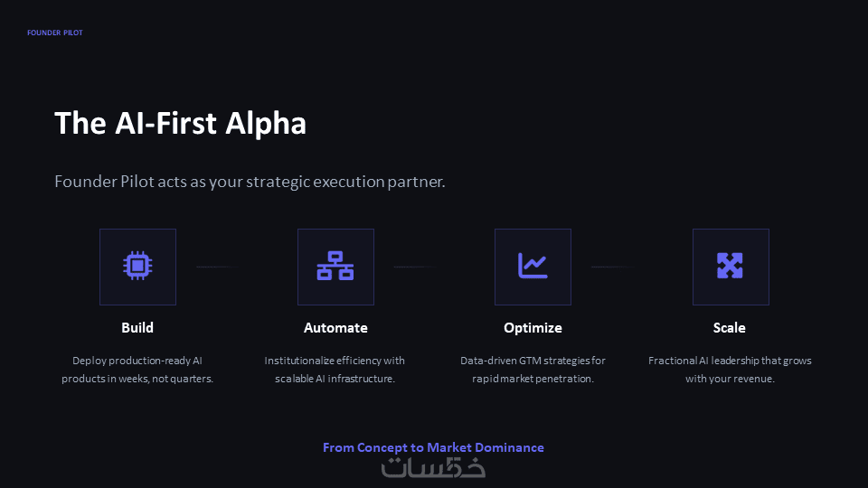Click the connector line between Optimize and Scale
The width and height of the screenshot is (868, 488).
[x=612, y=267]
